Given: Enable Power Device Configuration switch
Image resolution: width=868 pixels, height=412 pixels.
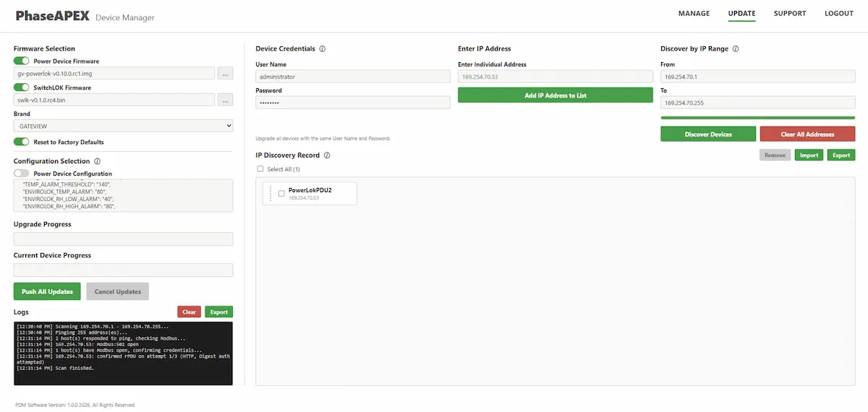Looking at the screenshot, I should pyautogui.click(x=22, y=173).
